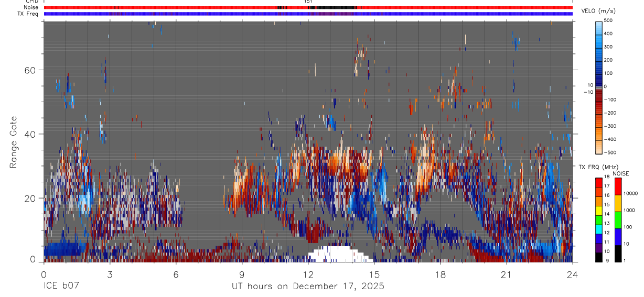Click x-axis tick label '9'
The height and width of the screenshot is (297, 644).
click(x=242, y=274)
